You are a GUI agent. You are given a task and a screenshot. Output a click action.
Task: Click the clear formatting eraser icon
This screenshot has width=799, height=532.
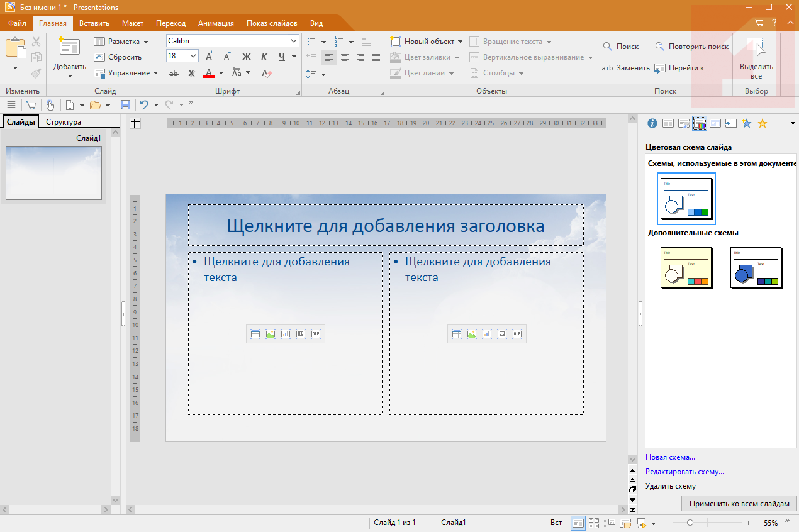(266, 73)
